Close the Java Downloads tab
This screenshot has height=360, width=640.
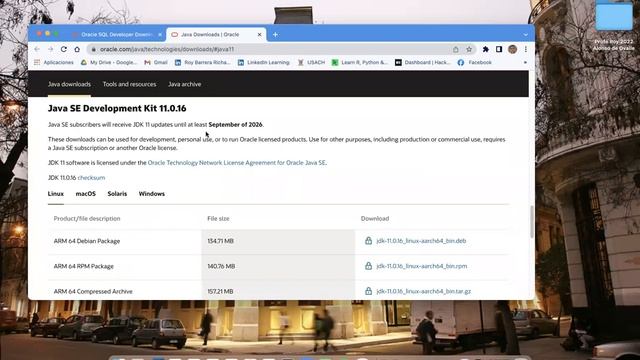pyautogui.click(x=259, y=35)
